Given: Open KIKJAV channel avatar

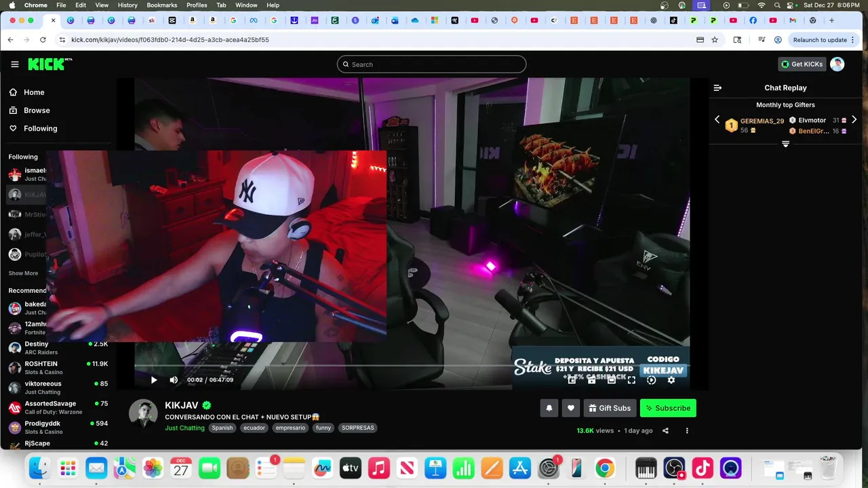Looking at the screenshot, I should pyautogui.click(x=143, y=413).
